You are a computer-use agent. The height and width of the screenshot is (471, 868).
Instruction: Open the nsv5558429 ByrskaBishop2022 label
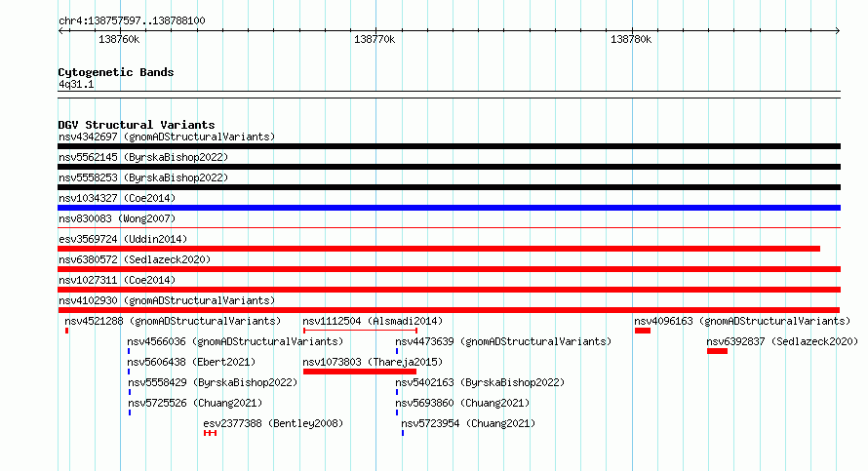(x=213, y=382)
